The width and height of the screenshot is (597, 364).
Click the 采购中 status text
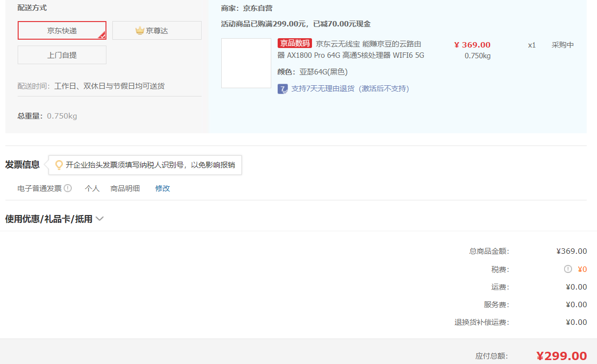pos(563,45)
